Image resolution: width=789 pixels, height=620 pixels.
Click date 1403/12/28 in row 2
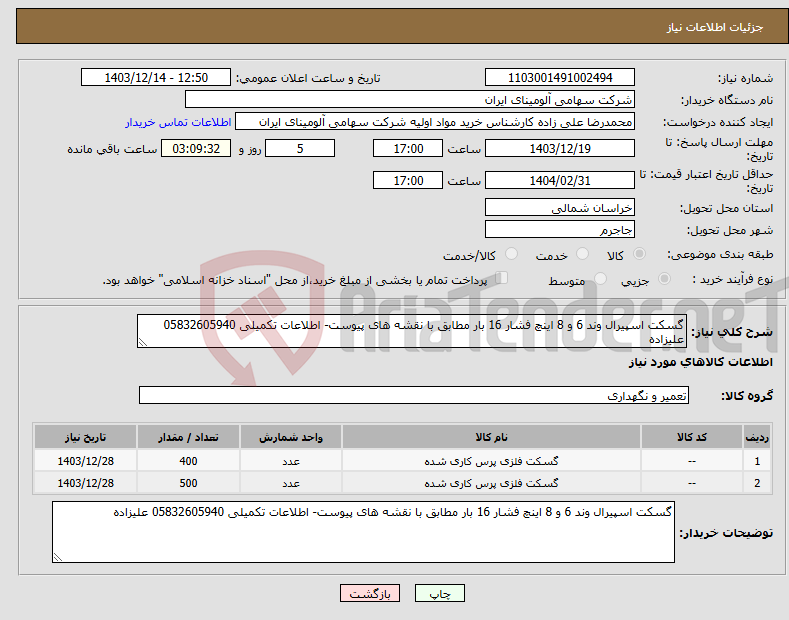click(86, 483)
